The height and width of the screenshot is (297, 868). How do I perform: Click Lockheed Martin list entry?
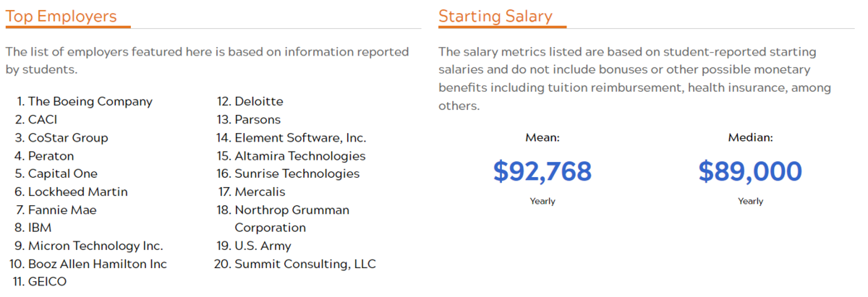[78, 191]
